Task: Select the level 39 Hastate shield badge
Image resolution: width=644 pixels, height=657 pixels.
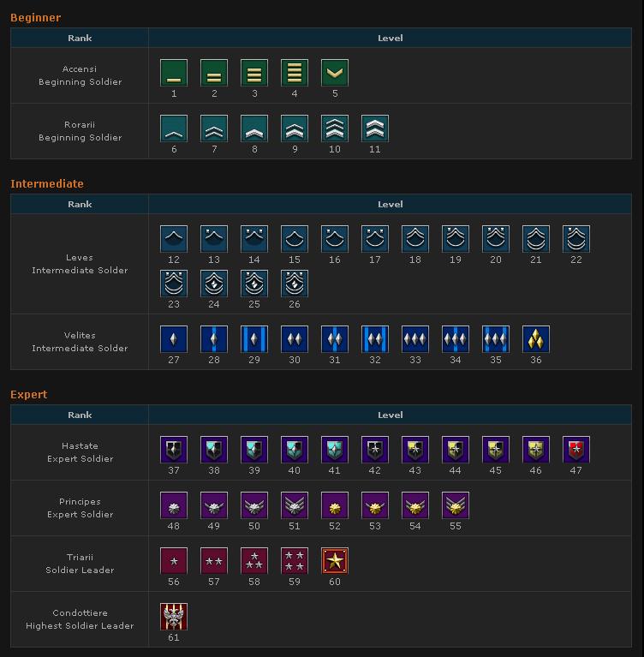Action: (x=254, y=450)
